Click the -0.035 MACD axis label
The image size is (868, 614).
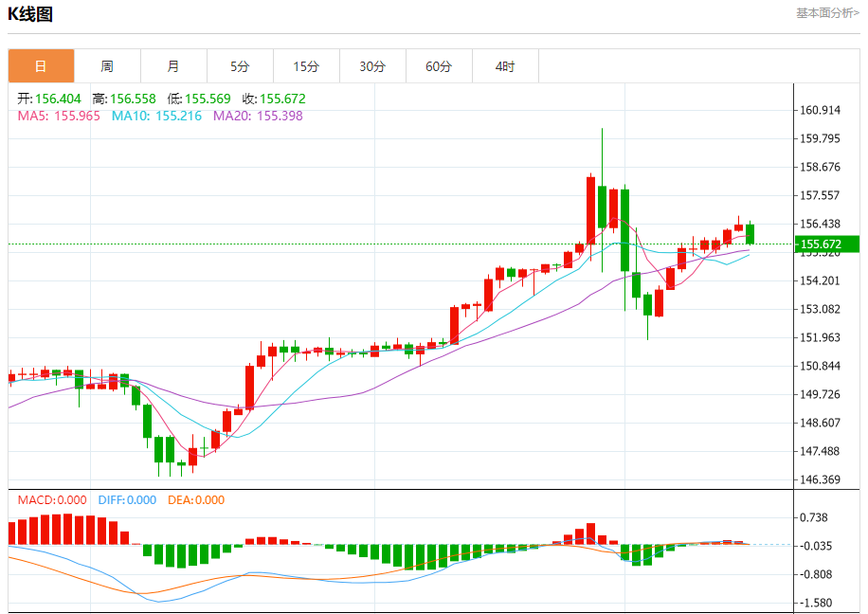[814, 546]
